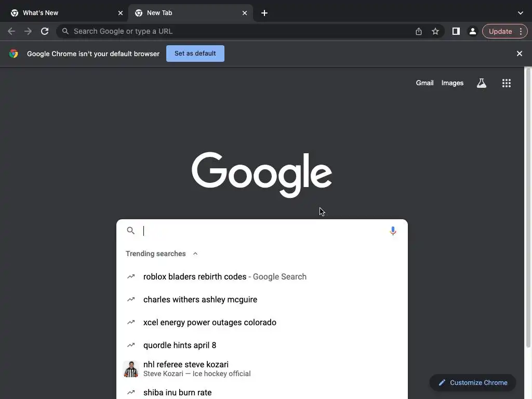Close the New Tab tab
532x399 pixels.
245,13
